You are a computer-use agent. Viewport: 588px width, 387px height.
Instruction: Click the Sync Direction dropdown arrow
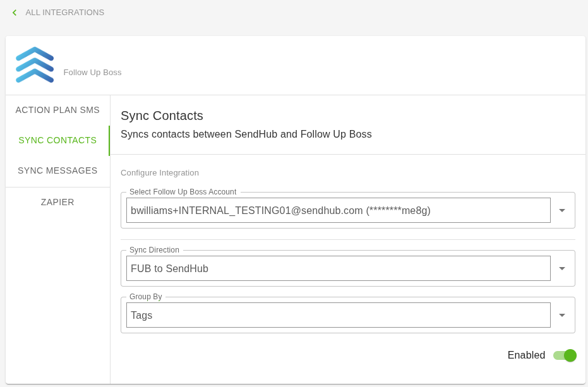[x=561, y=268]
